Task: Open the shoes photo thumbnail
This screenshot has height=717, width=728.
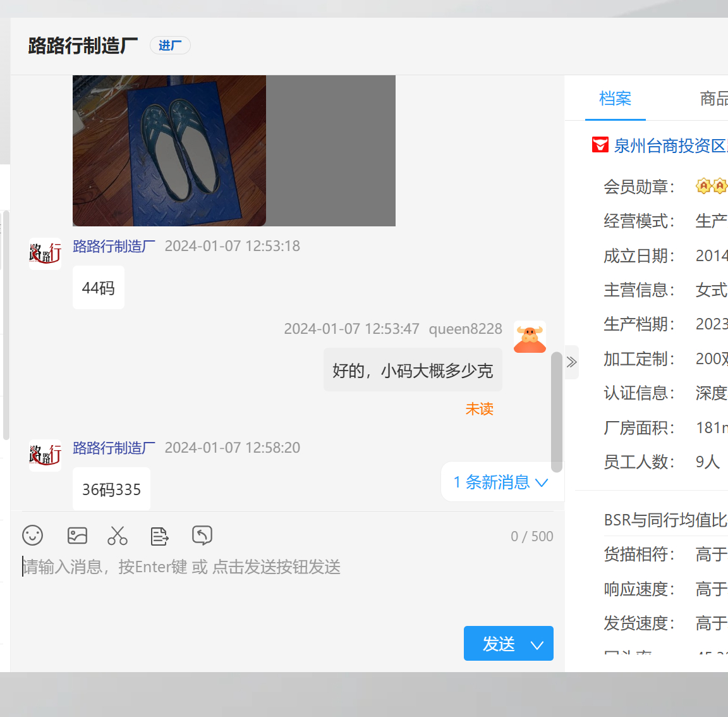Action: coord(169,150)
